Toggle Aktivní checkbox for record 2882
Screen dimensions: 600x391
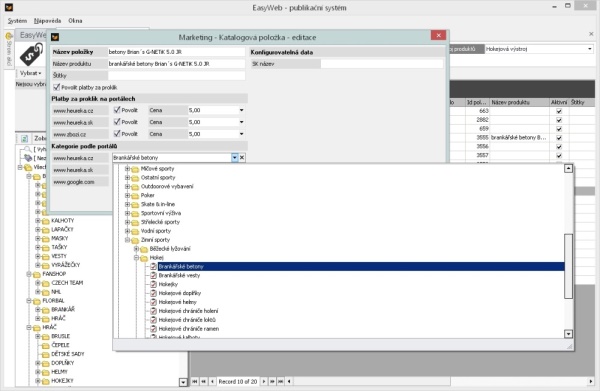[x=559, y=120]
